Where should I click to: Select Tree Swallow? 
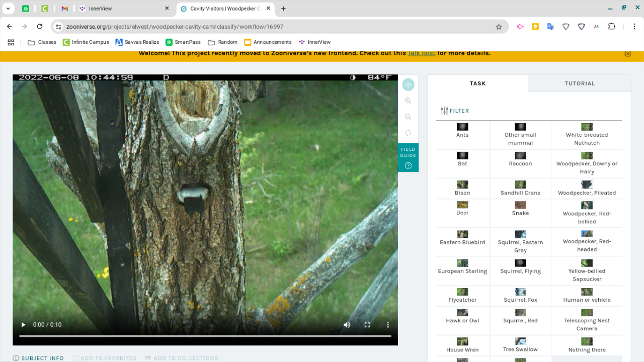tap(520, 345)
